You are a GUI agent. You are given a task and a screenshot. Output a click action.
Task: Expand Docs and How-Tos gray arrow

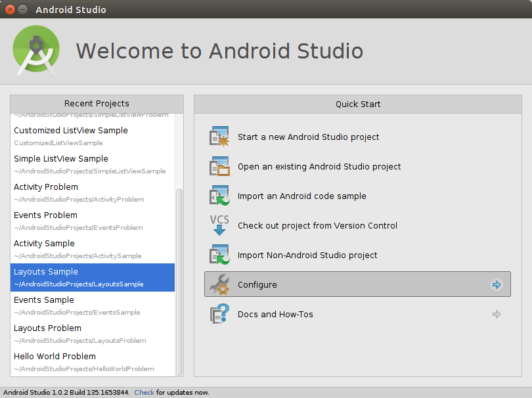pos(497,314)
